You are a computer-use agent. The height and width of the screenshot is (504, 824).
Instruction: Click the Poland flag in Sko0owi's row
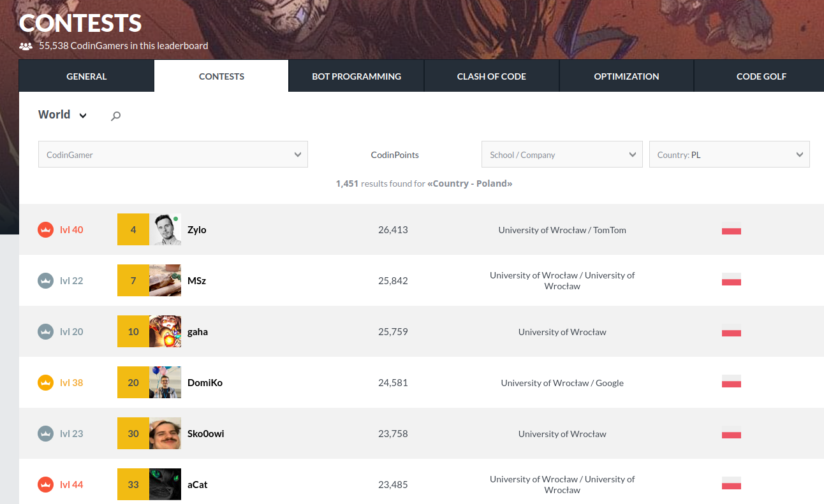point(731,433)
